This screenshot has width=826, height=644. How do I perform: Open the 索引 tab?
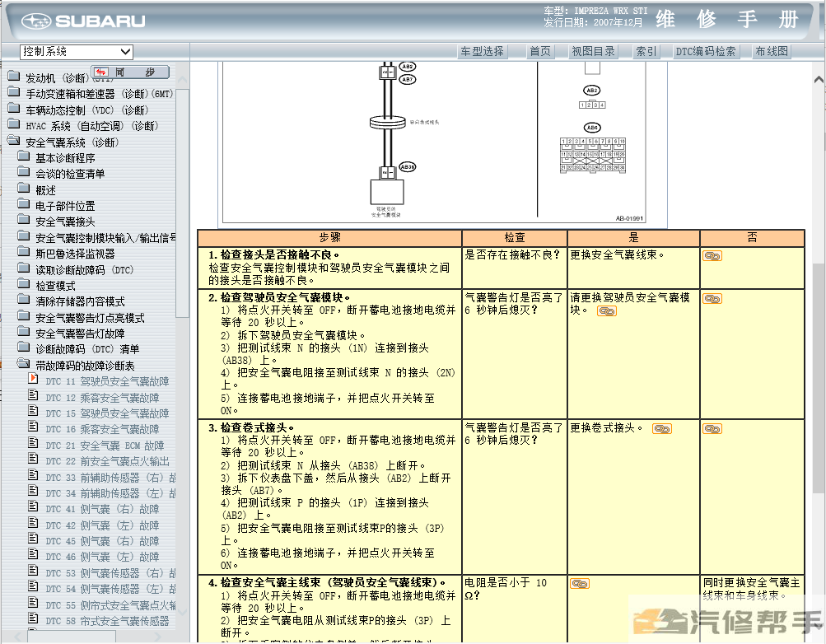tap(646, 52)
